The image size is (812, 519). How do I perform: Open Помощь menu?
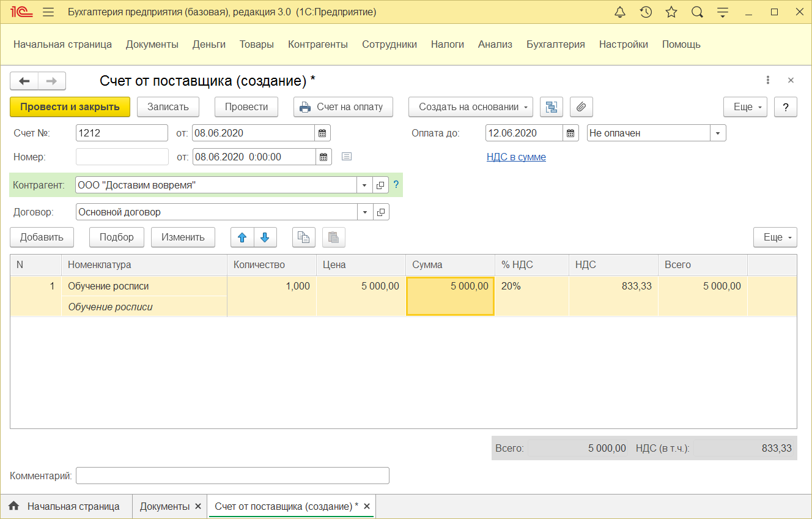[x=681, y=44]
